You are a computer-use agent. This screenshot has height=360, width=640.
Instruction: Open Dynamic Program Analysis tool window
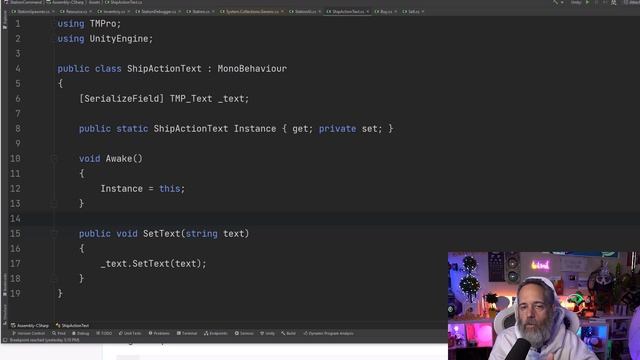[x=329, y=333]
